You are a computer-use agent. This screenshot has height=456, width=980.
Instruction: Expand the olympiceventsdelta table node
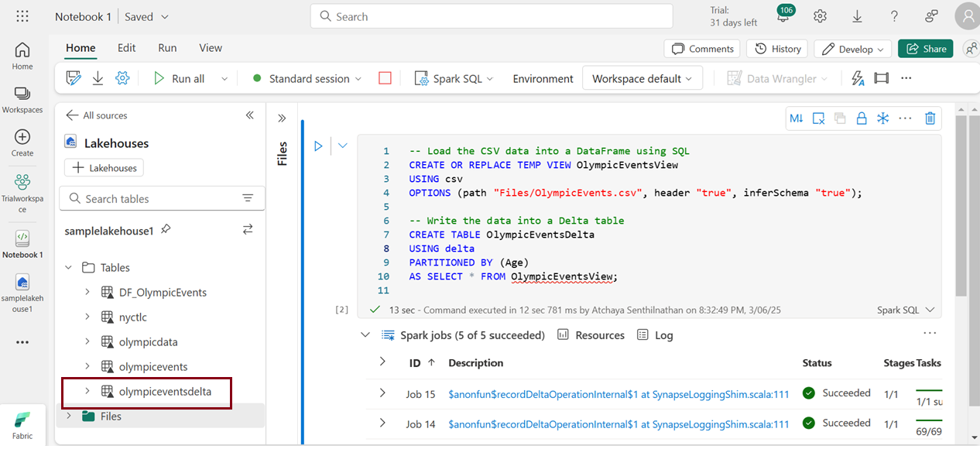point(87,392)
